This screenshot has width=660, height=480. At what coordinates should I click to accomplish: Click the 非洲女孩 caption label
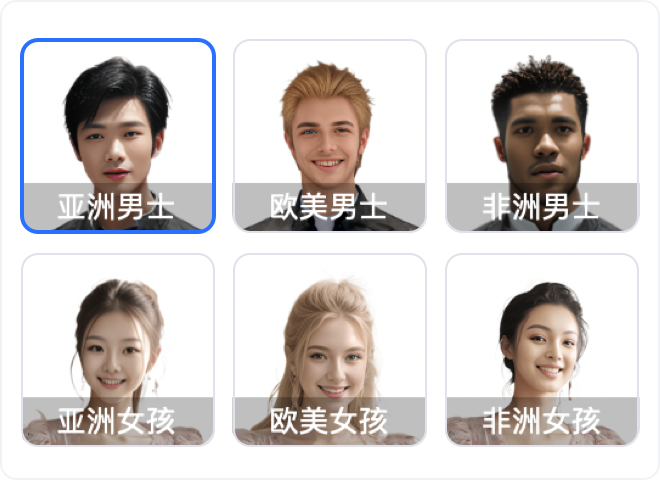click(x=541, y=421)
